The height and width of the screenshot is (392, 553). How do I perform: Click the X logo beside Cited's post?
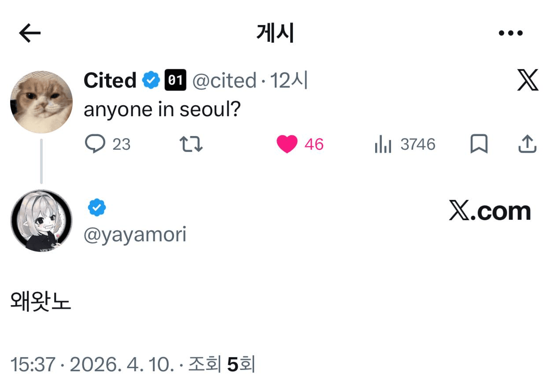(x=527, y=81)
